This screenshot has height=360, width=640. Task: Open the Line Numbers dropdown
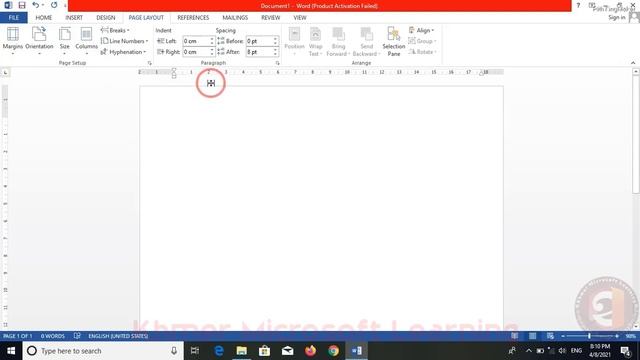click(x=124, y=41)
